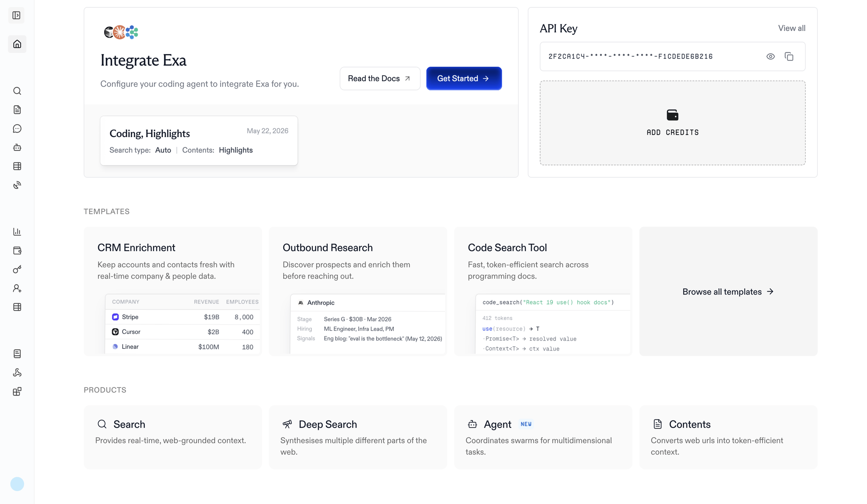
Task: Select the masked API key field
Action: (672, 56)
